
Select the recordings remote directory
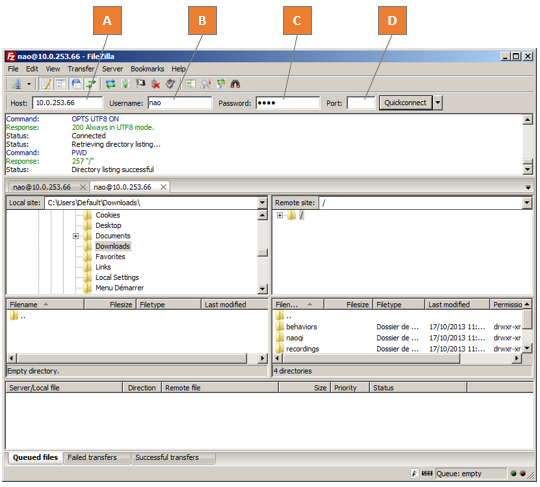coord(302,349)
